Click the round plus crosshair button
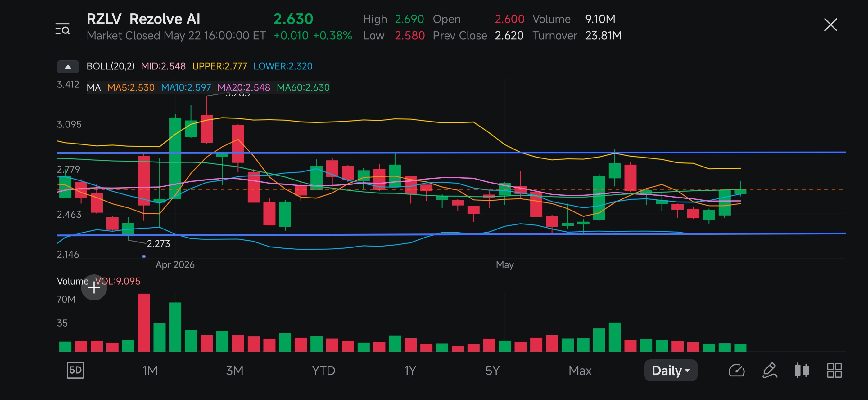The width and height of the screenshot is (868, 400). click(x=94, y=287)
